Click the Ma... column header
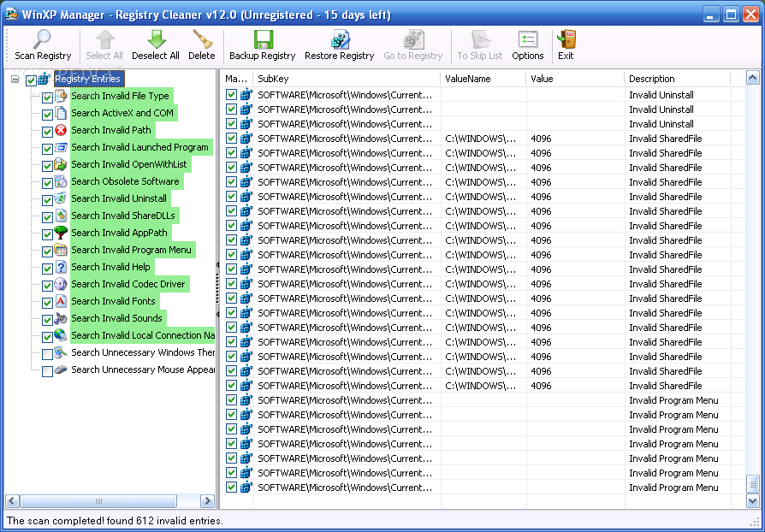Viewport: 765px width, 532px height. click(237, 79)
